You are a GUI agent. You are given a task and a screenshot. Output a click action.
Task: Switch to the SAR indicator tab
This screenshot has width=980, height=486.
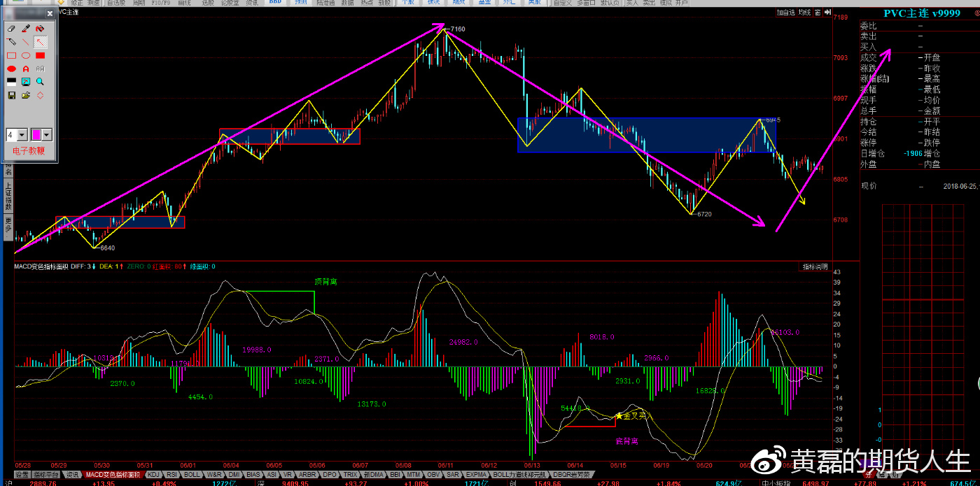click(x=453, y=475)
